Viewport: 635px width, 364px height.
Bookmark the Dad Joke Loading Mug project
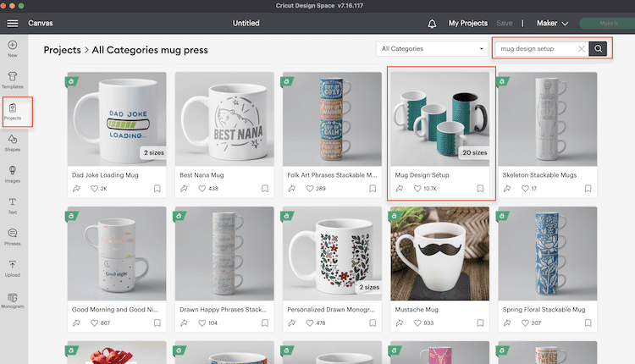(157, 188)
